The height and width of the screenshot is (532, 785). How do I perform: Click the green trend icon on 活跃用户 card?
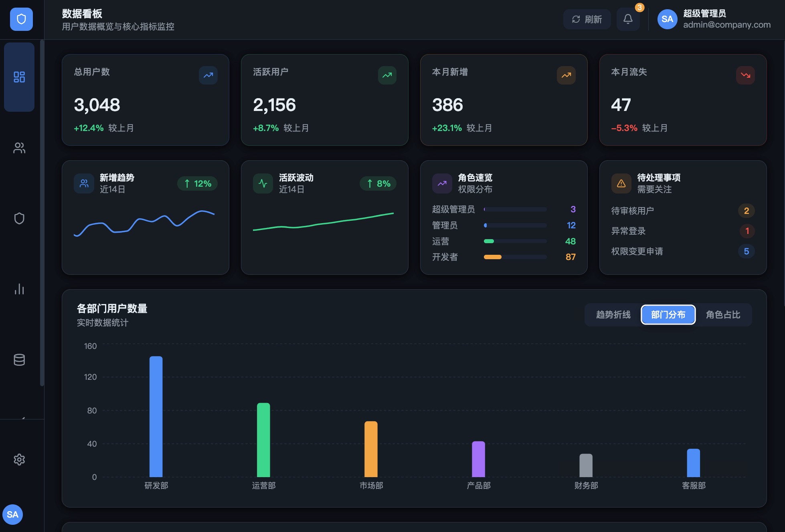point(387,75)
